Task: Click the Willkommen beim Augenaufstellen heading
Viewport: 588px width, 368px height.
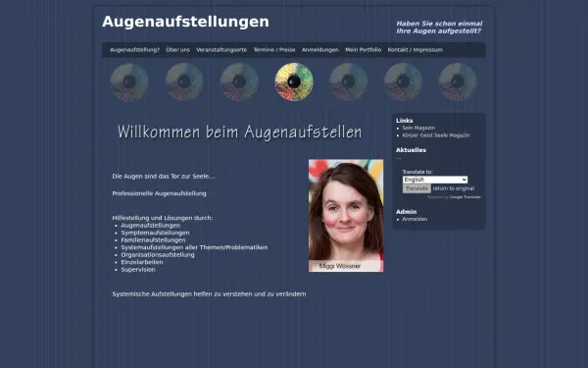Action: click(240, 132)
